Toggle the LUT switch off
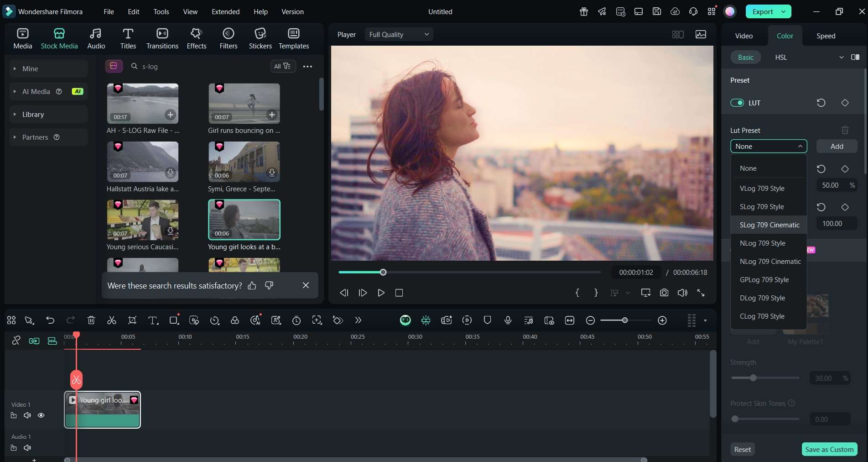The width and height of the screenshot is (868, 462). (x=737, y=103)
